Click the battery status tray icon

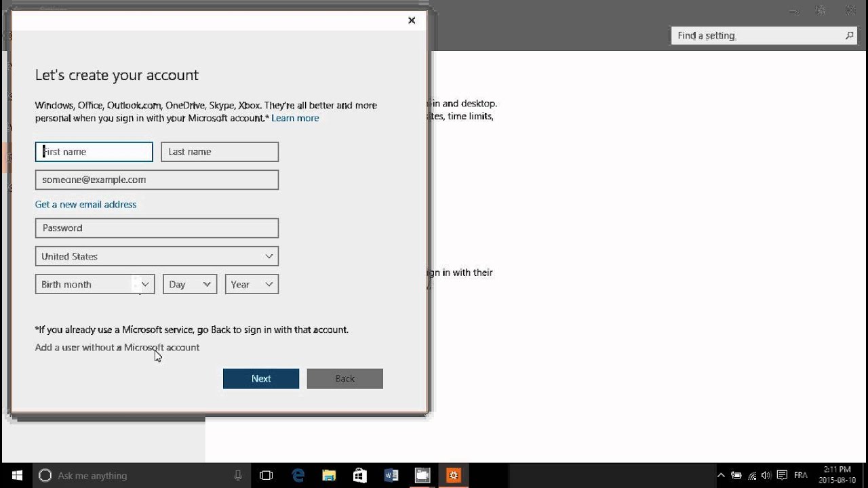[736, 475]
